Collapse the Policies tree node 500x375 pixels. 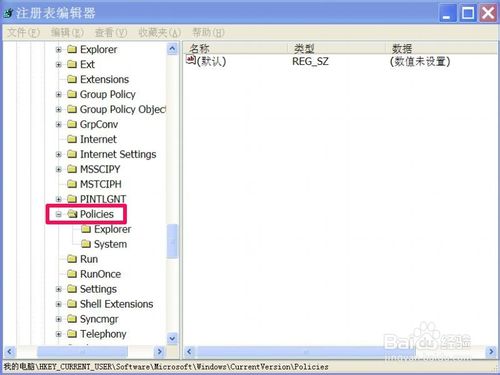click(59, 214)
